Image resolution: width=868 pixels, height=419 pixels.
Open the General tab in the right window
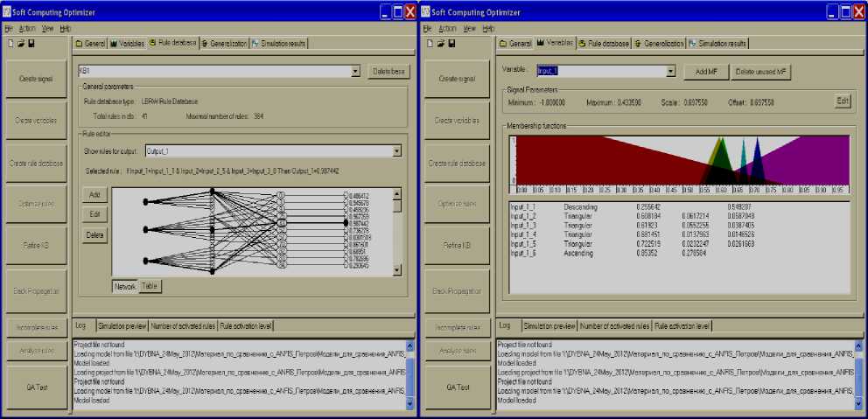515,43
